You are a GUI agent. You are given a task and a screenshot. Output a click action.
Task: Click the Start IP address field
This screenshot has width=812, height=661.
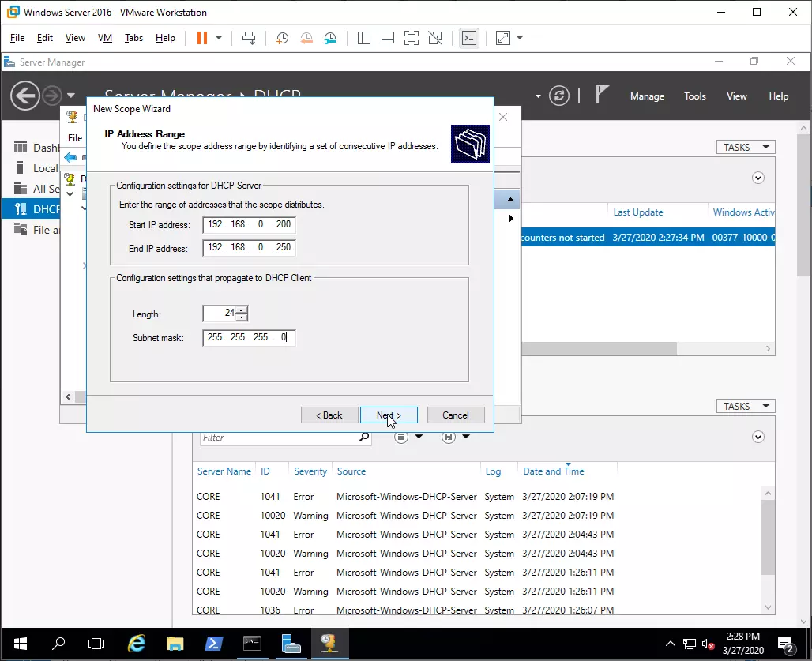click(249, 224)
